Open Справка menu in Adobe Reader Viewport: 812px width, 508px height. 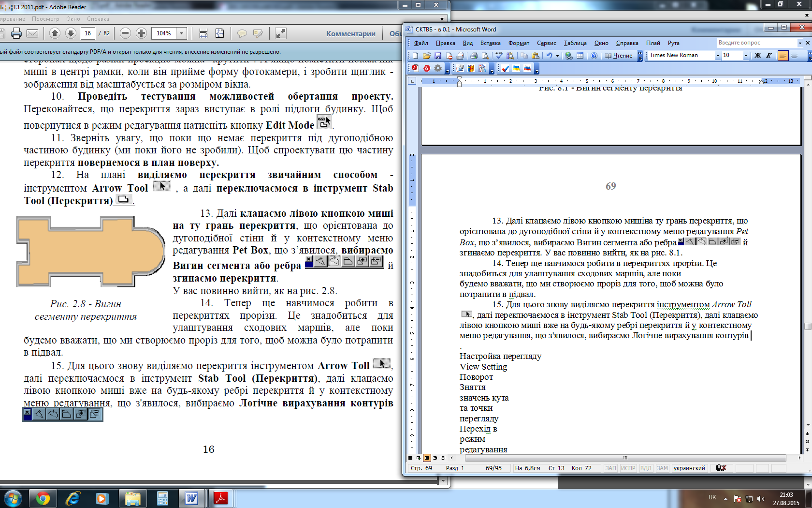pos(98,19)
